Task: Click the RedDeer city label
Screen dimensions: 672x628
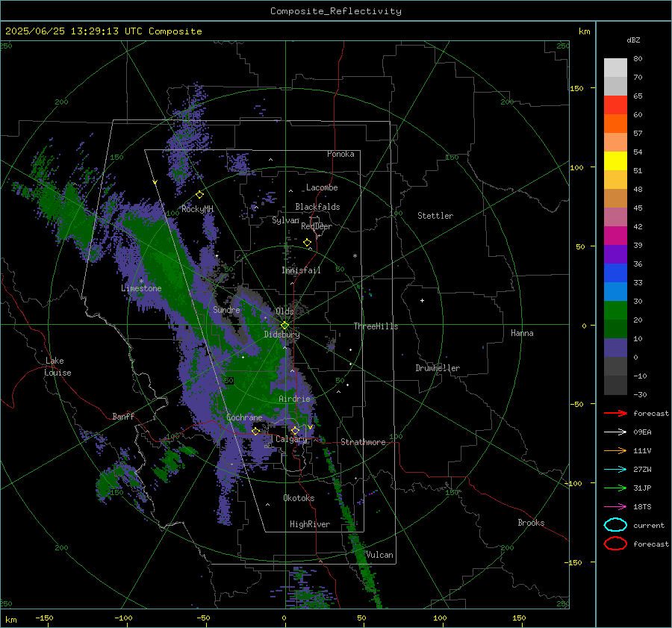Action: (317, 226)
